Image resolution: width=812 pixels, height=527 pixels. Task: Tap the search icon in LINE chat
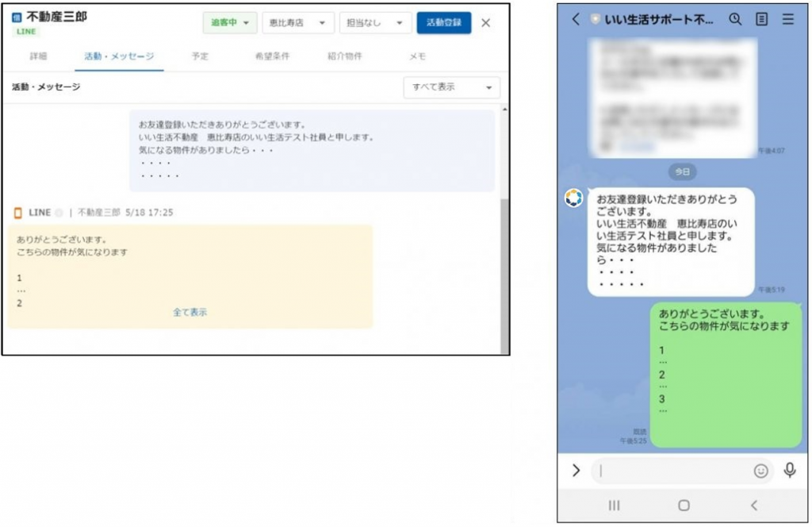(x=735, y=19)
